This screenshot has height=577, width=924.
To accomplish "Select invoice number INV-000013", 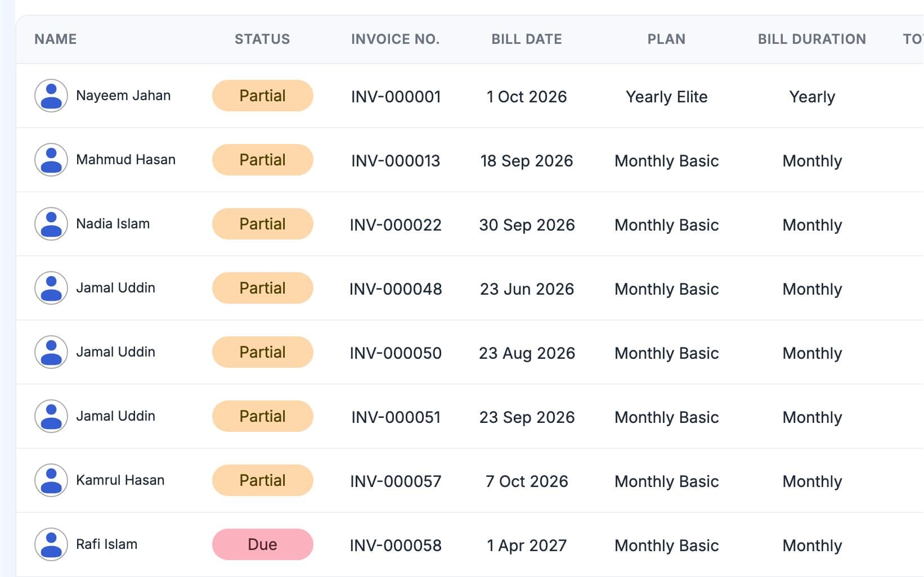I will click(396, 161).
